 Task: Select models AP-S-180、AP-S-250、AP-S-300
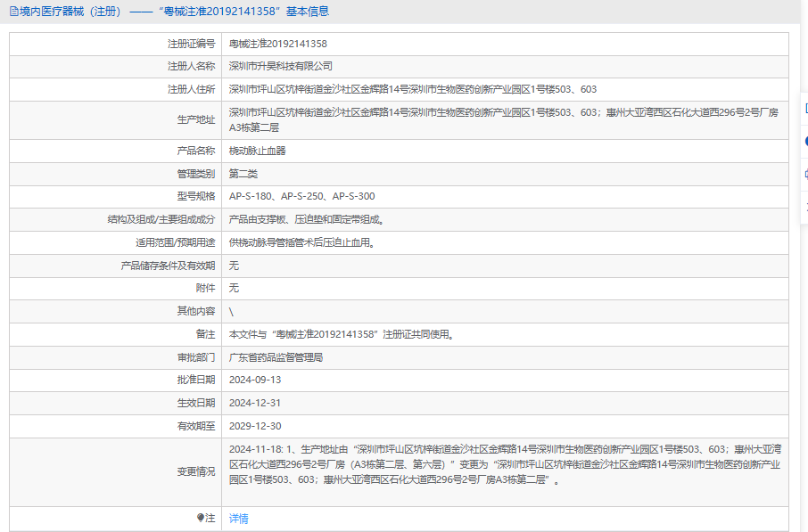(x=302, y=196)
